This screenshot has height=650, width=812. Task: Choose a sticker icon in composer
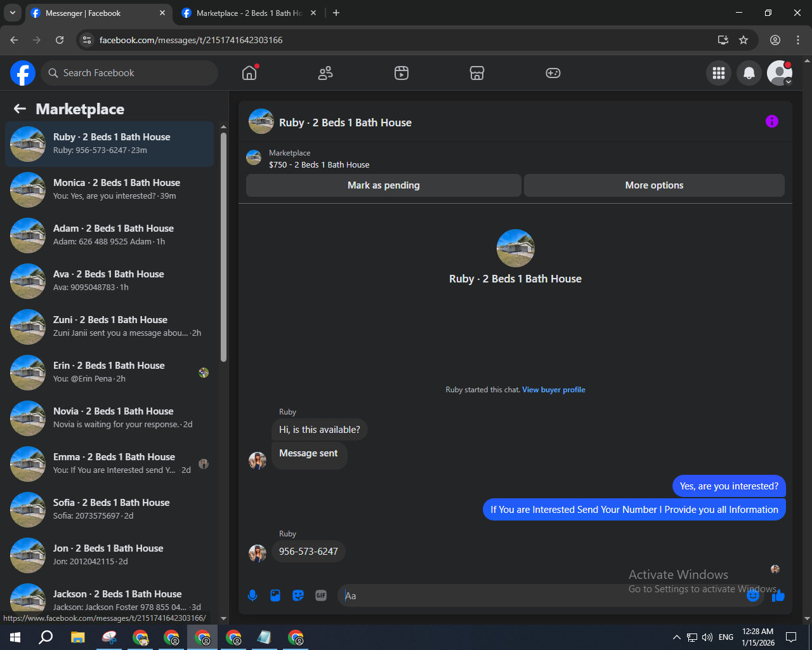298,595
